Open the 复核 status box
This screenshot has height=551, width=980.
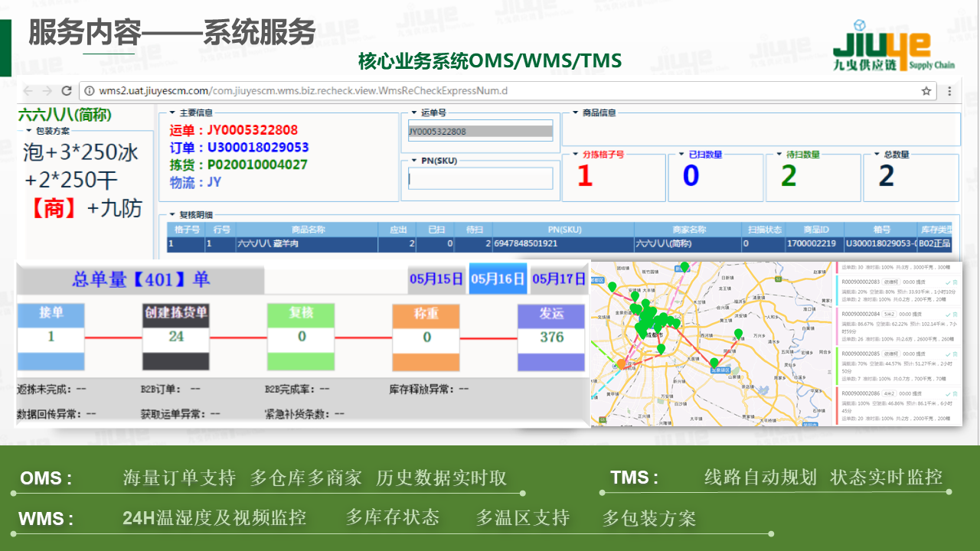click(301, 337)
